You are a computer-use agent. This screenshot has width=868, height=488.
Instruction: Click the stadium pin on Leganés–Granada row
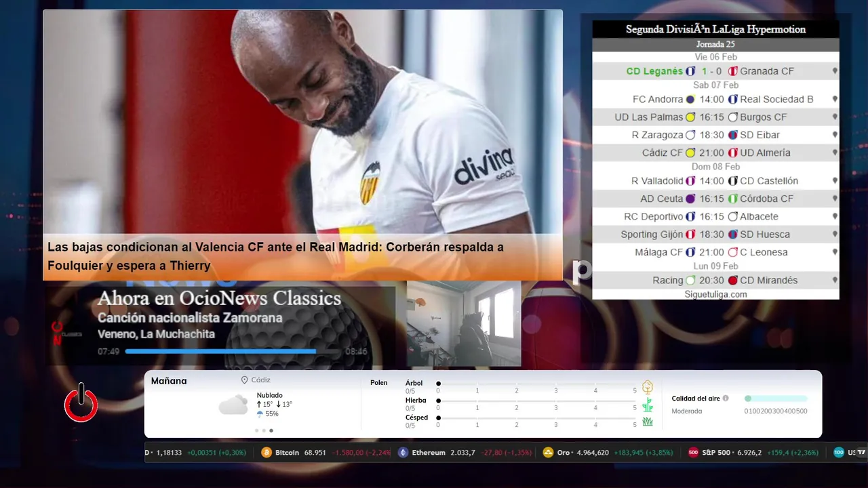click(x=835, y=71)
